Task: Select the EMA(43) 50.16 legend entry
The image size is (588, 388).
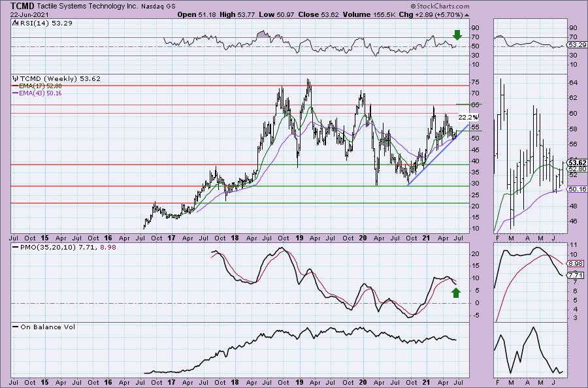Action: point(40,93)
